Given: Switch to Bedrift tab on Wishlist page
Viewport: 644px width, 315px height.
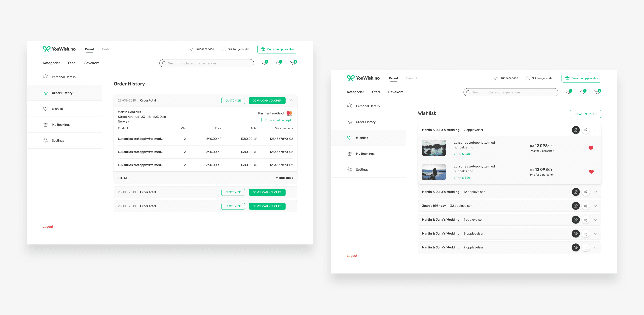Looking at the screenshot, I should (411, 78).
